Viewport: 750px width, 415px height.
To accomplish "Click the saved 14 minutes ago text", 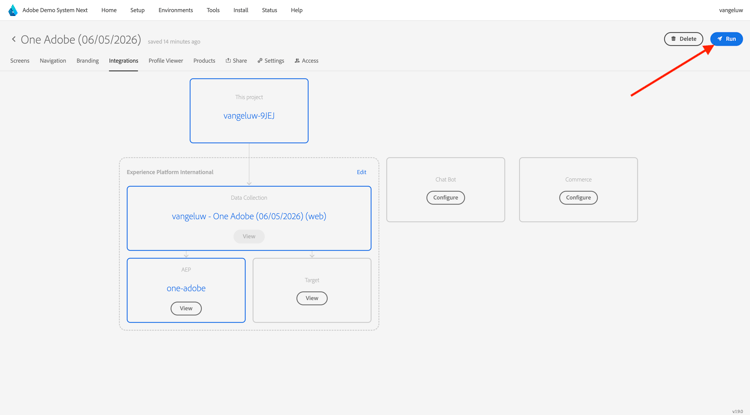I will click(x=174, y=42).
